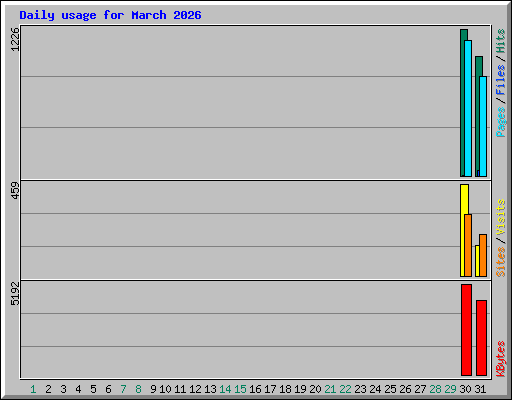Click the Hits legend label
This screenshot has width=512, height=400.
pyautogui.click(x=500, y=41)
